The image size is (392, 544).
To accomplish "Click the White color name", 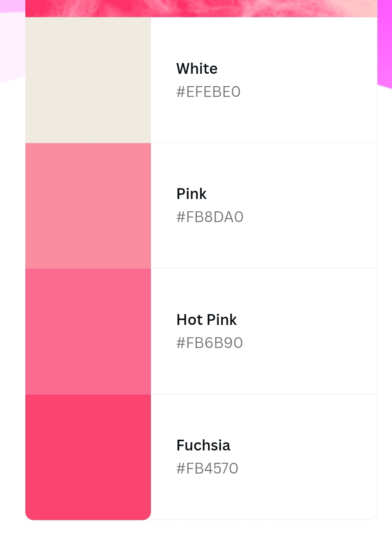I will (197, 69).
